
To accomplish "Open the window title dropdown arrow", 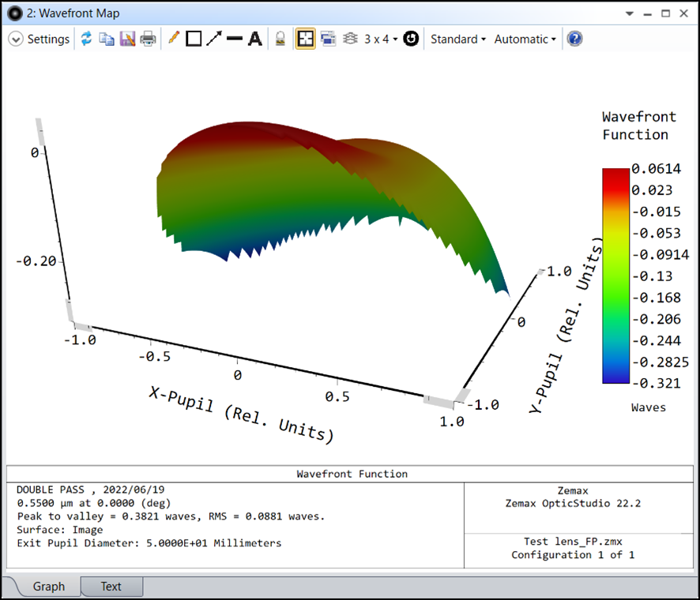I will tap(630, 13).
